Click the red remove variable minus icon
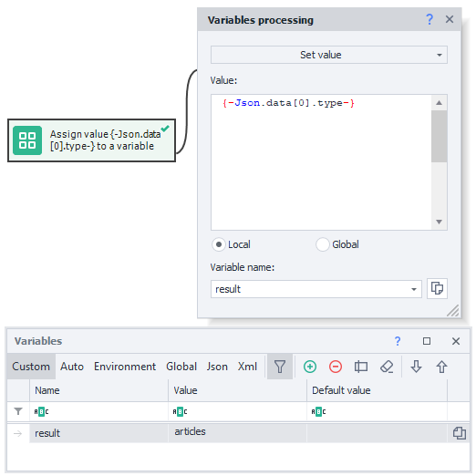The image size is (476, 476). pyautogui.click(x=336, y=367)
